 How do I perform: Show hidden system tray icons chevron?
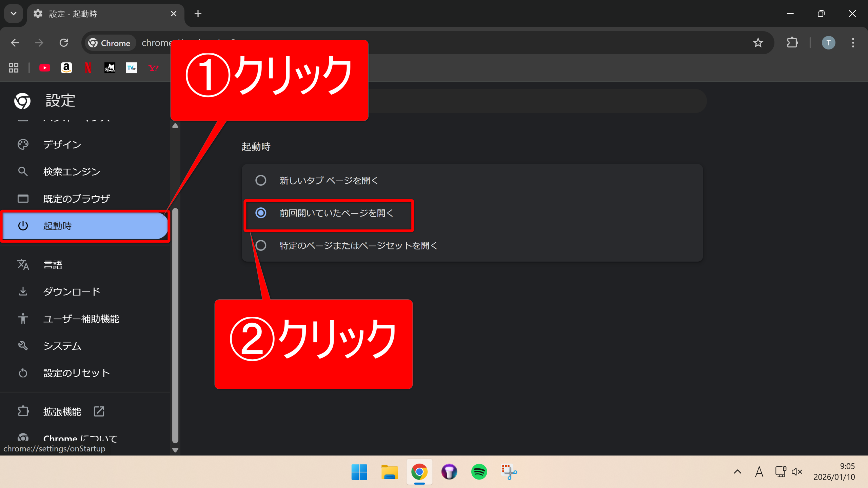[737, 472]
